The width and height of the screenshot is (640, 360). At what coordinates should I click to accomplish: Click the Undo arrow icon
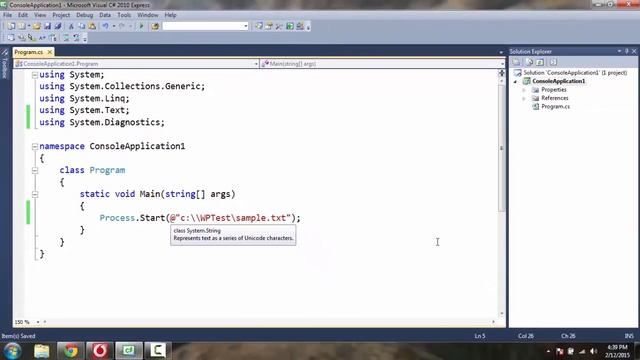pos(105,26)
